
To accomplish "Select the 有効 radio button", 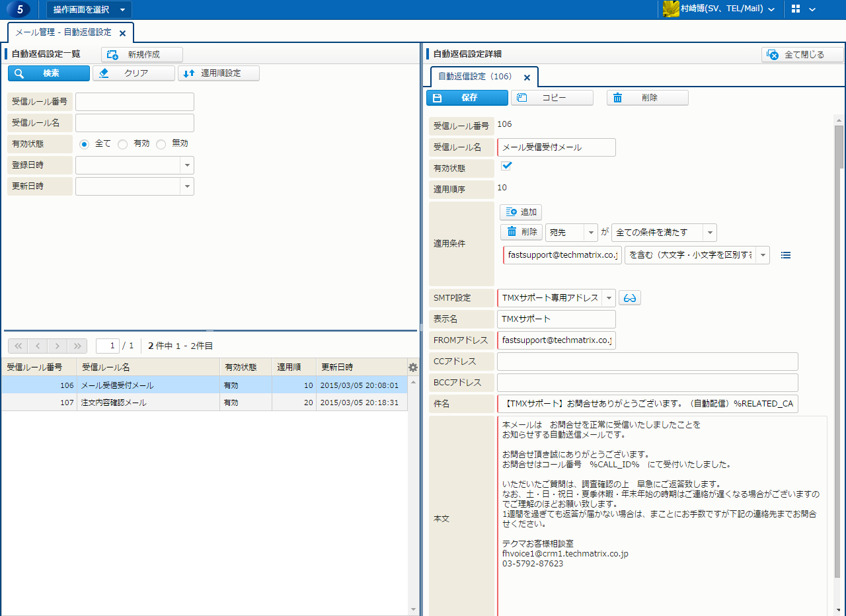I will tap(123, 144).
